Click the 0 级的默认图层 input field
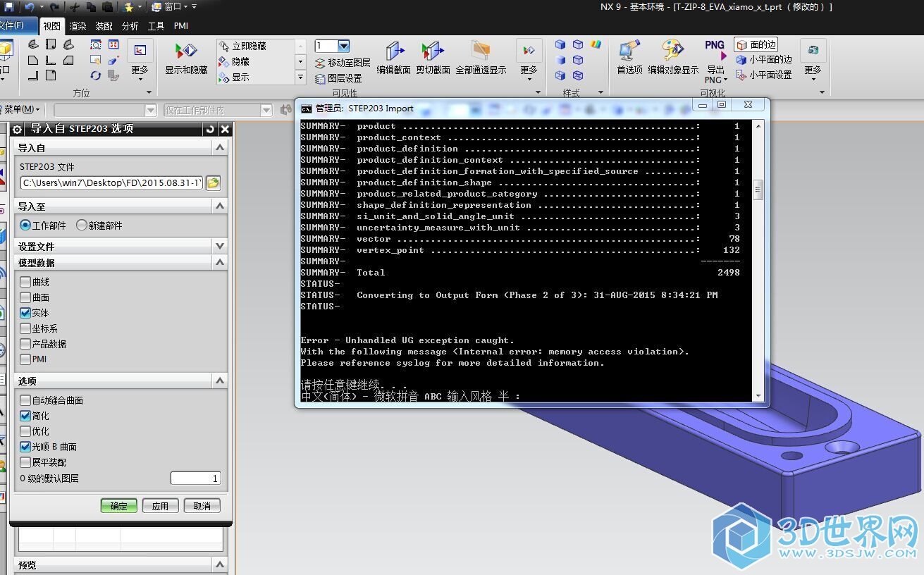Screen dimensions: 924x575 (x=195, y=478)
